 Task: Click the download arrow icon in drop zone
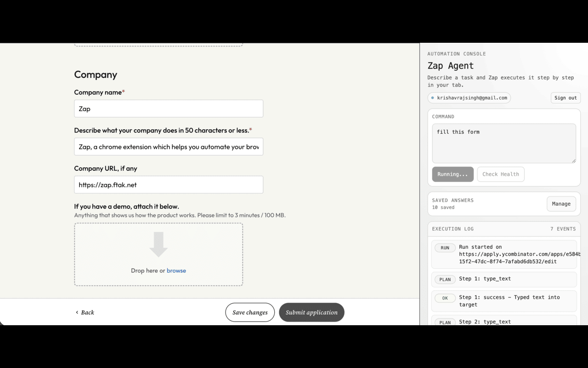coord(158,244)
